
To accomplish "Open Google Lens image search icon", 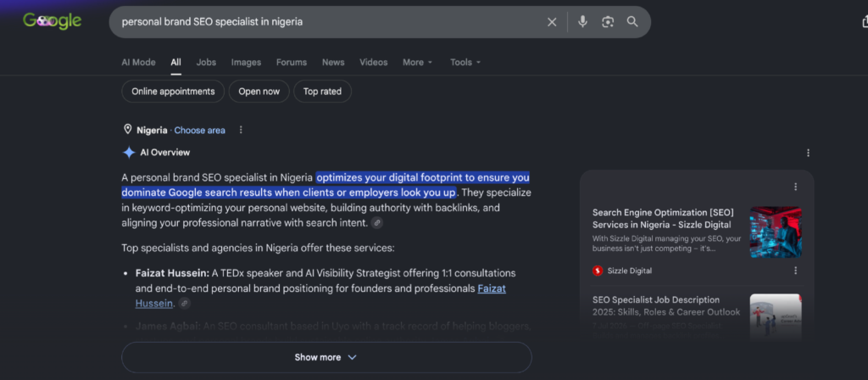I will pyautogui.click(x=608, y=22).
